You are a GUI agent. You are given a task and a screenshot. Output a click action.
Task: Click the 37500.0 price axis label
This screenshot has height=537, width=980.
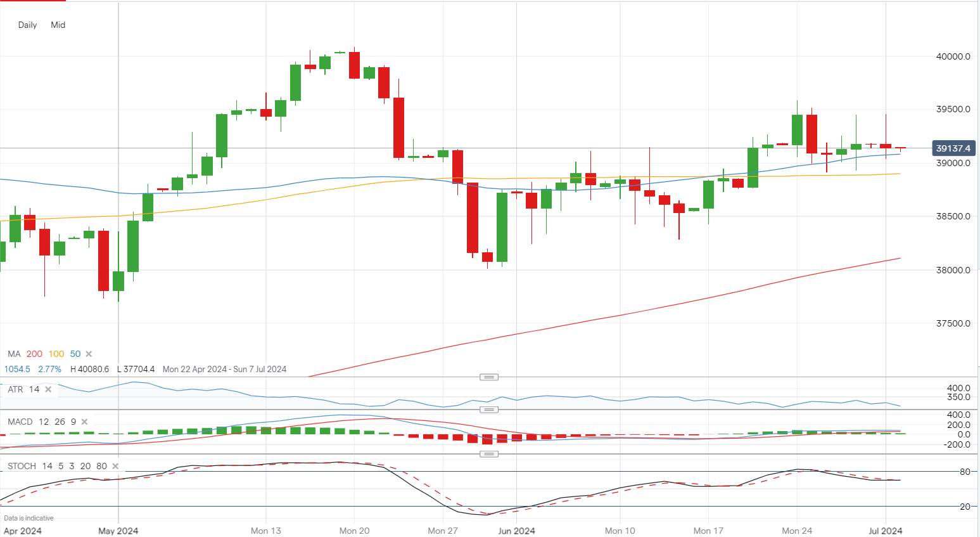953,323
